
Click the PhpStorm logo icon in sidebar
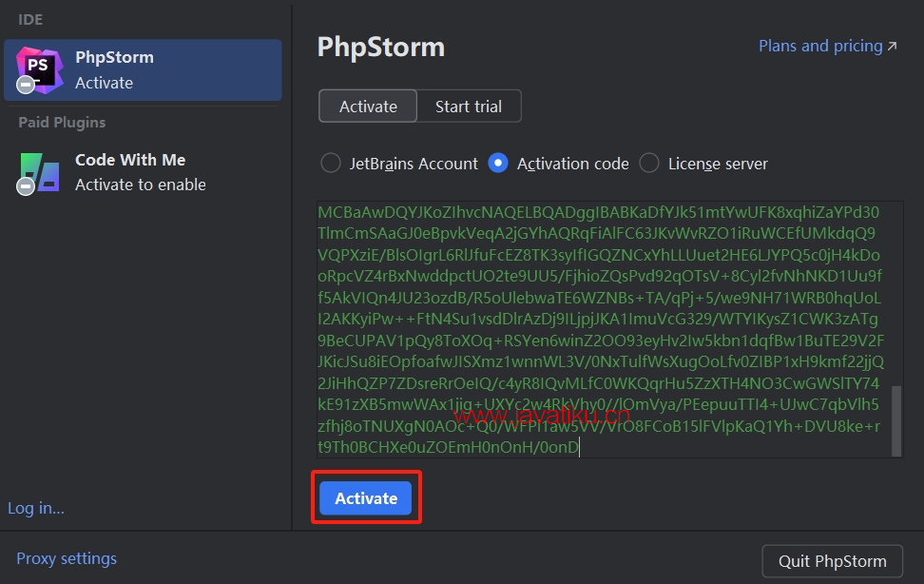click(40, 68)
